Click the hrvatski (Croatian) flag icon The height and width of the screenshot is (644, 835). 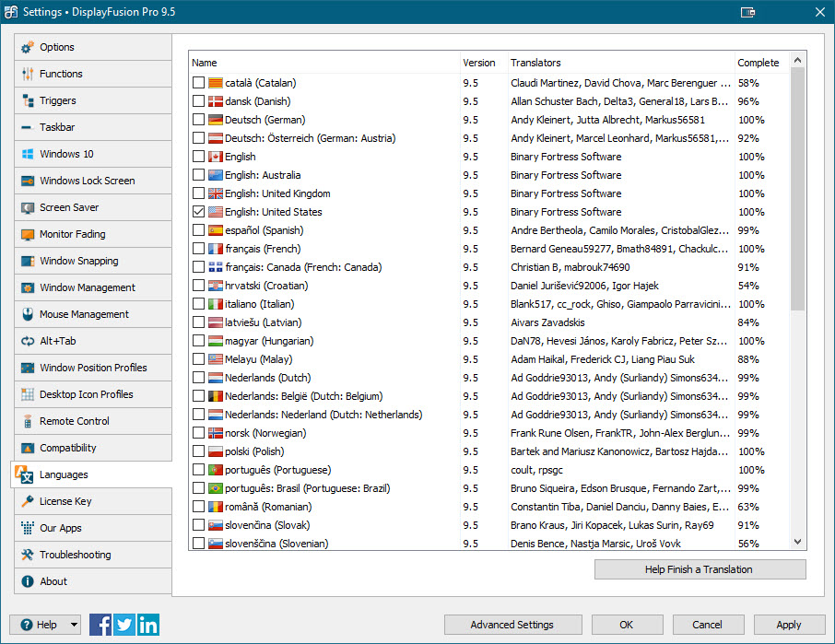tap(215, 286)
